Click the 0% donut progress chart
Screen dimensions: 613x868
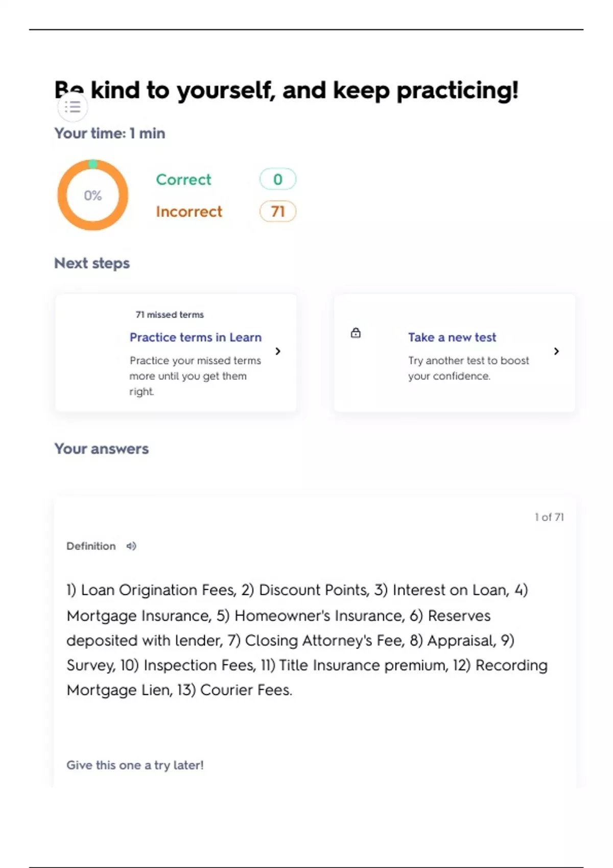[x=92, y=195]
